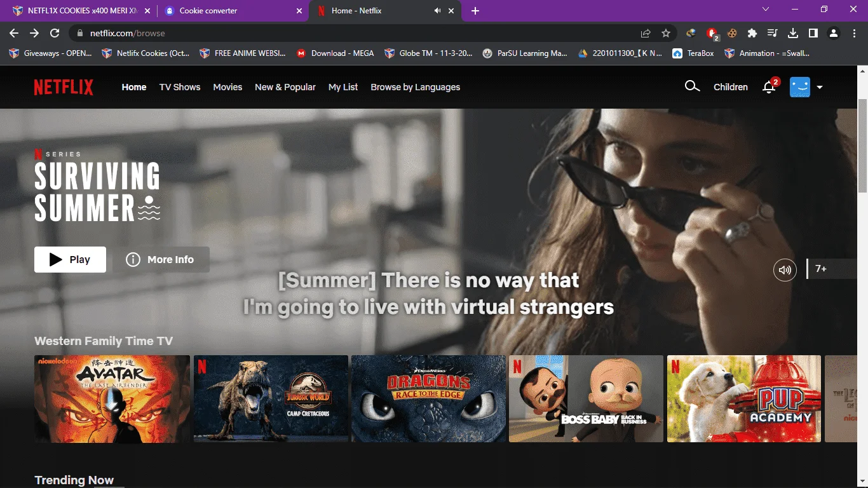Image resolution: width=868 pixels, height=488 pixels.
Task: Mute the Netflix tab speaker icon
Action: tap(437, 11)
